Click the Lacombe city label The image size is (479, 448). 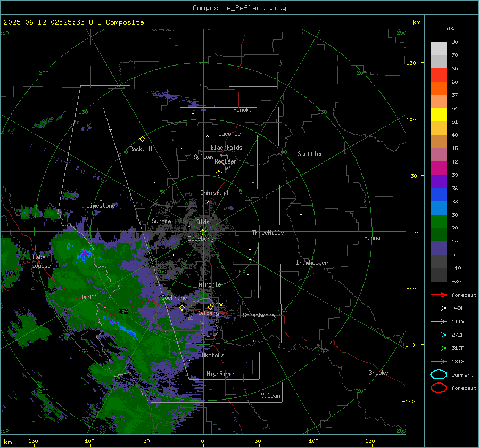pos(229,134)
